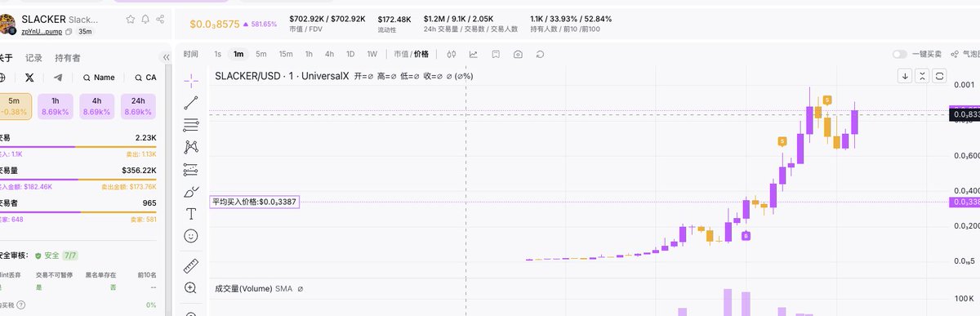Viewport: 980px width, 316px height.
Task: Search by Name button
Action: tap(99, 78)
